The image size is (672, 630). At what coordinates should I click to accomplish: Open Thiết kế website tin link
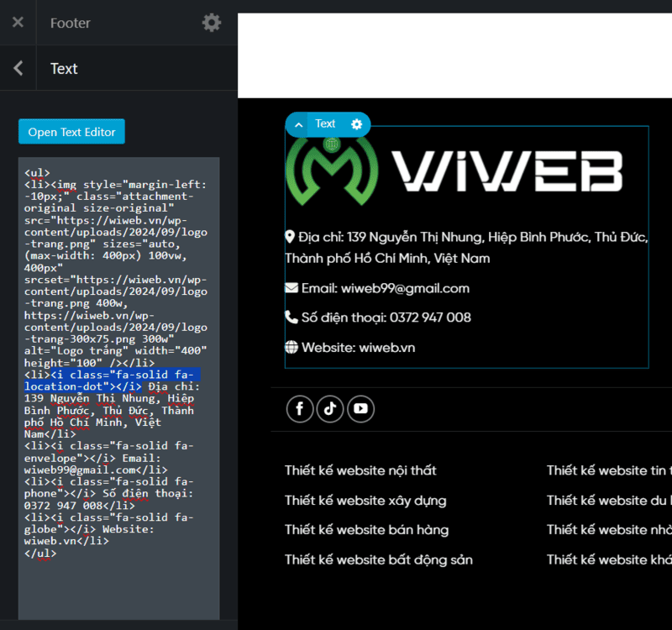[608, 470]
